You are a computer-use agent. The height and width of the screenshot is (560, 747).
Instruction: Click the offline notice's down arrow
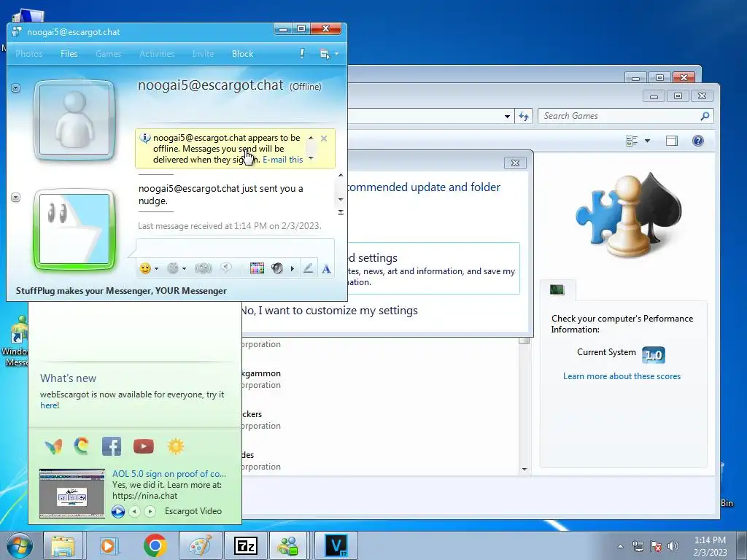tap(311, 158)
